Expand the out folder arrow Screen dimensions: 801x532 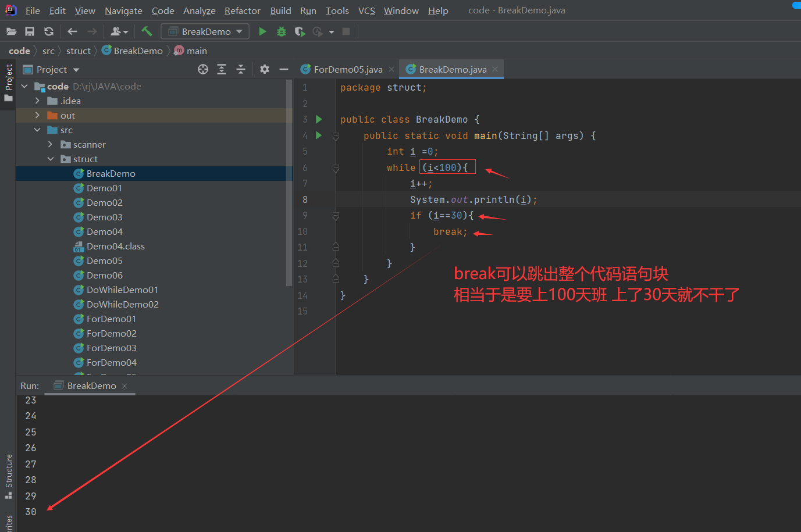(38, 115)
